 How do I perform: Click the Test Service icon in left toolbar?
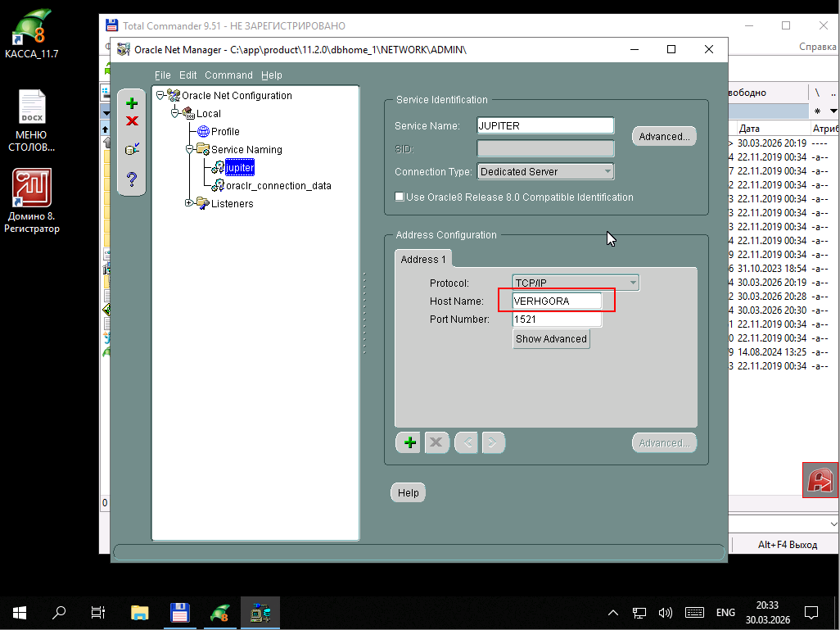pos(132,149)
